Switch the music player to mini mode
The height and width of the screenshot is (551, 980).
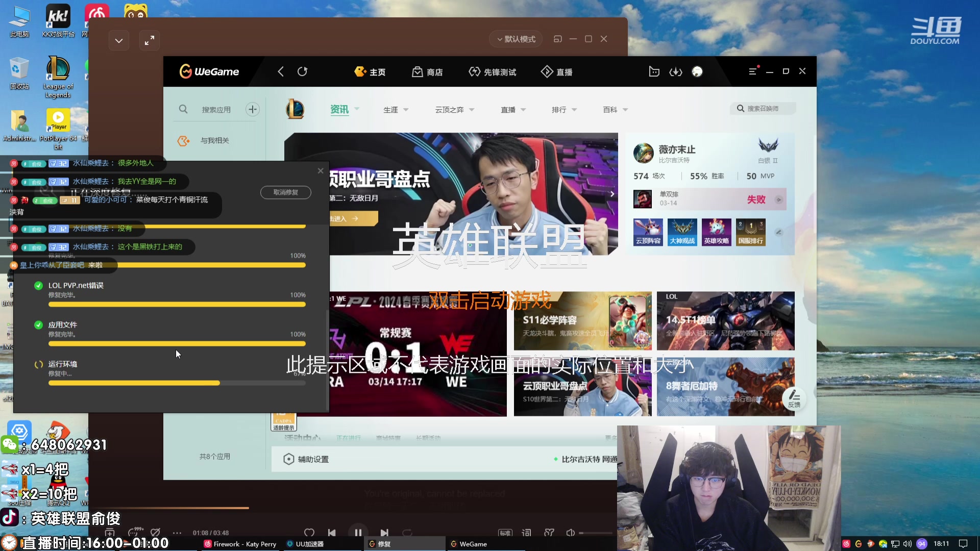(x=557, y=39)
